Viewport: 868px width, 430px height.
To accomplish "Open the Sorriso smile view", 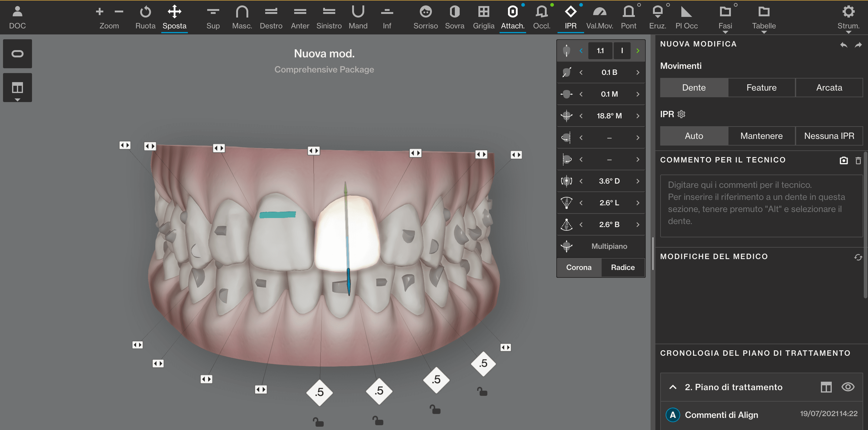I will click(x=426, y=18).
